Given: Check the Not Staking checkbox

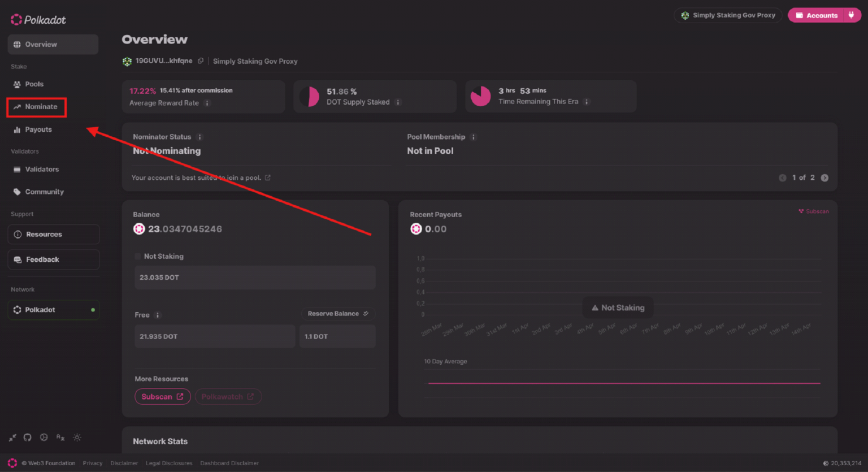Looking at the screenshot, I should click(137, 256).
